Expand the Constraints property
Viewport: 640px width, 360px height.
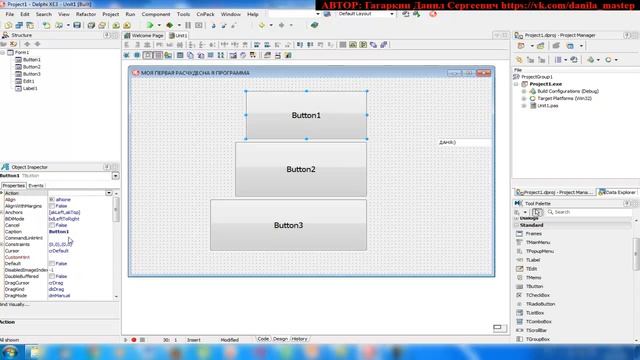point(2,244)
